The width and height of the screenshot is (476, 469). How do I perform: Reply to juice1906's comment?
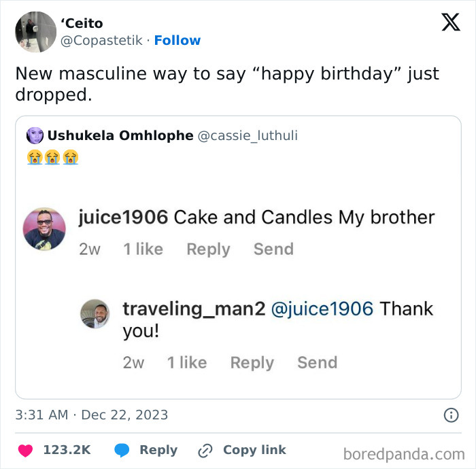coord(208,249)
